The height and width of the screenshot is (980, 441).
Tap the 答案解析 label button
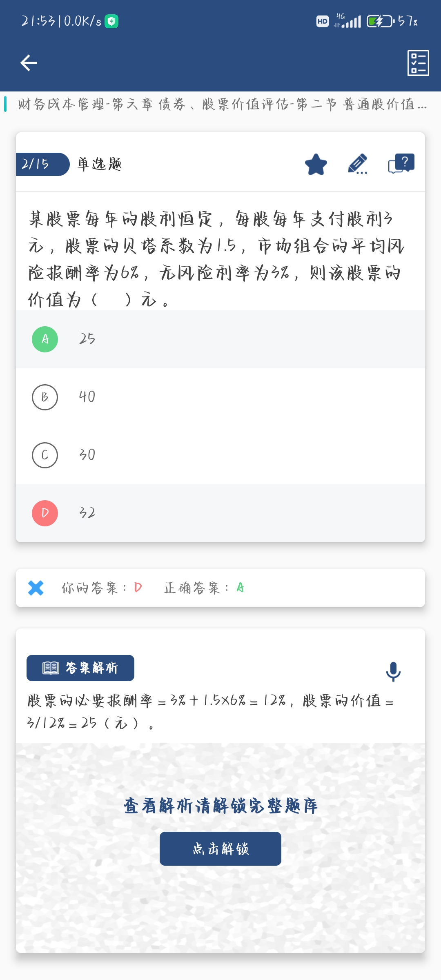pyautogui.click(x=80, y=668)
